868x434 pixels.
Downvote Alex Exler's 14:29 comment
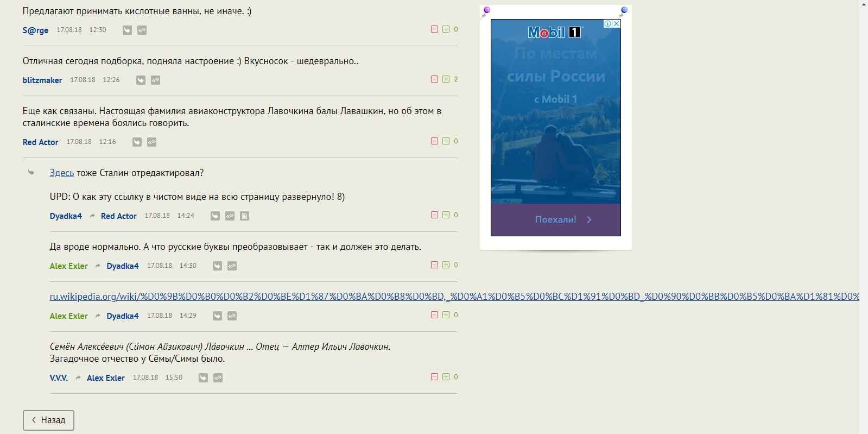(x=434, y=315)
